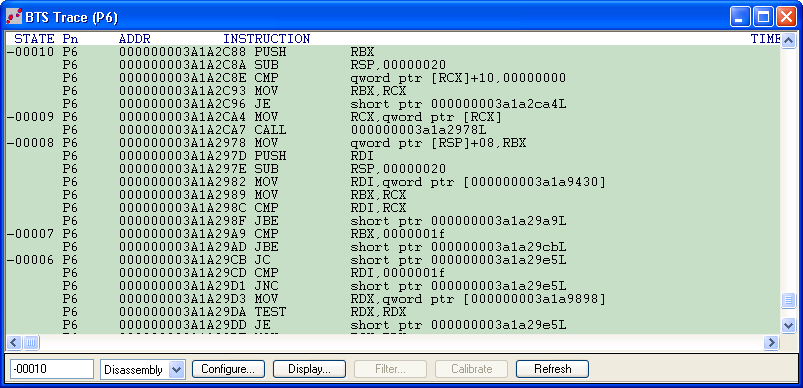Select the JNC row at 000000003A1A29D1

coord(393,286)
